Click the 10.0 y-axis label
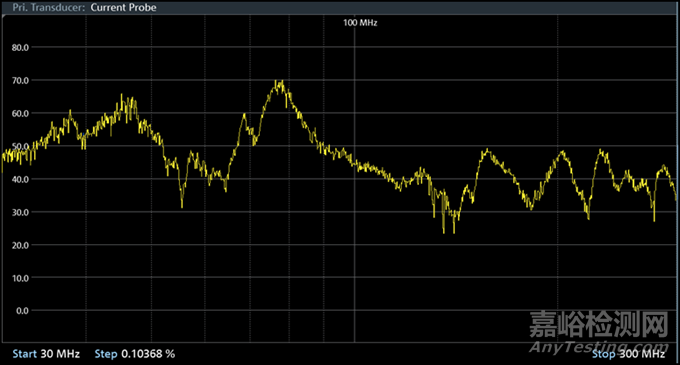This screenshot has height=365, width=680. click(x=20, y=278)
